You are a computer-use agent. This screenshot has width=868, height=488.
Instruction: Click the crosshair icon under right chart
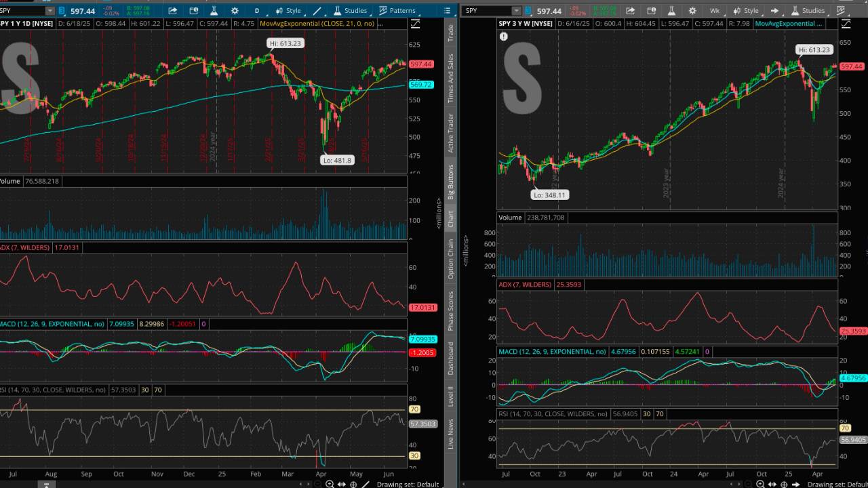coord(784,484)
